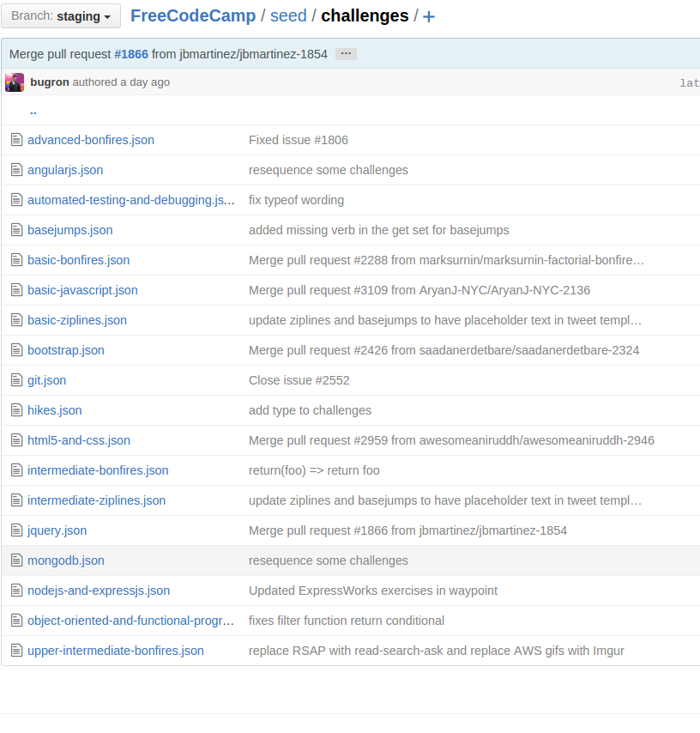Click file icon for basejumps.json
The height and width of the screenshot is (733, 700).
click(17, 229)
